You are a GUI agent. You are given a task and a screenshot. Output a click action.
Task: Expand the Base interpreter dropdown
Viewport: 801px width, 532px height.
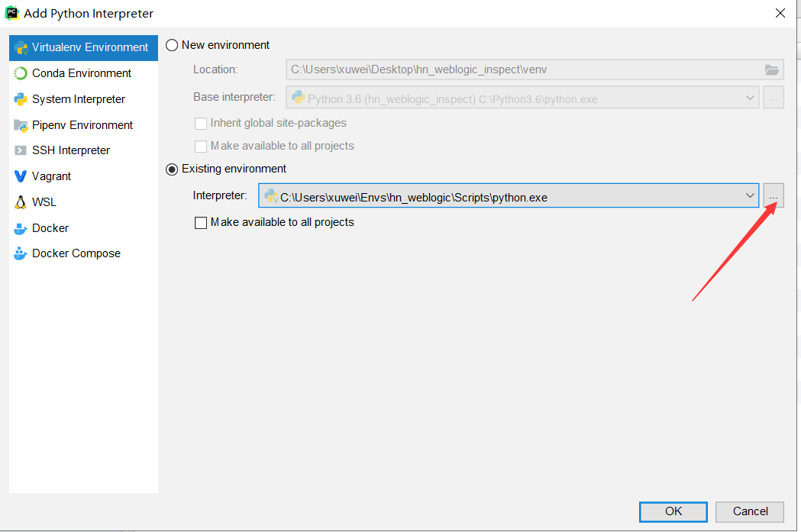(x=747, y=97)
